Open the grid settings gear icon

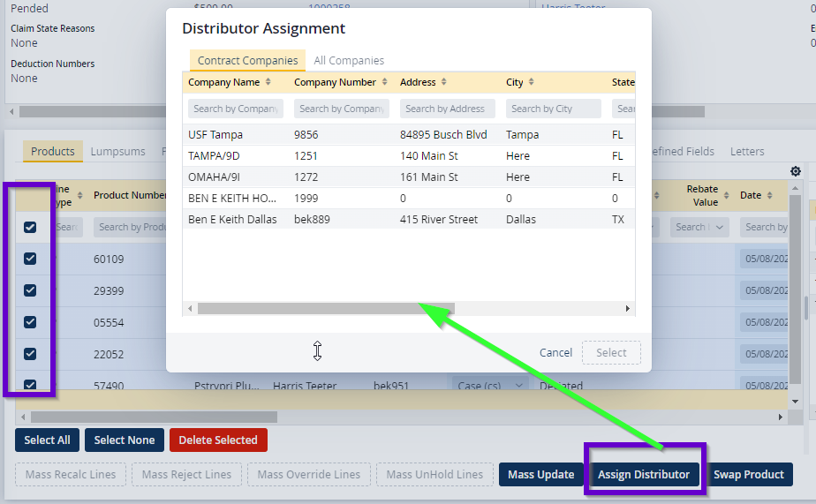tap(796, 171)
